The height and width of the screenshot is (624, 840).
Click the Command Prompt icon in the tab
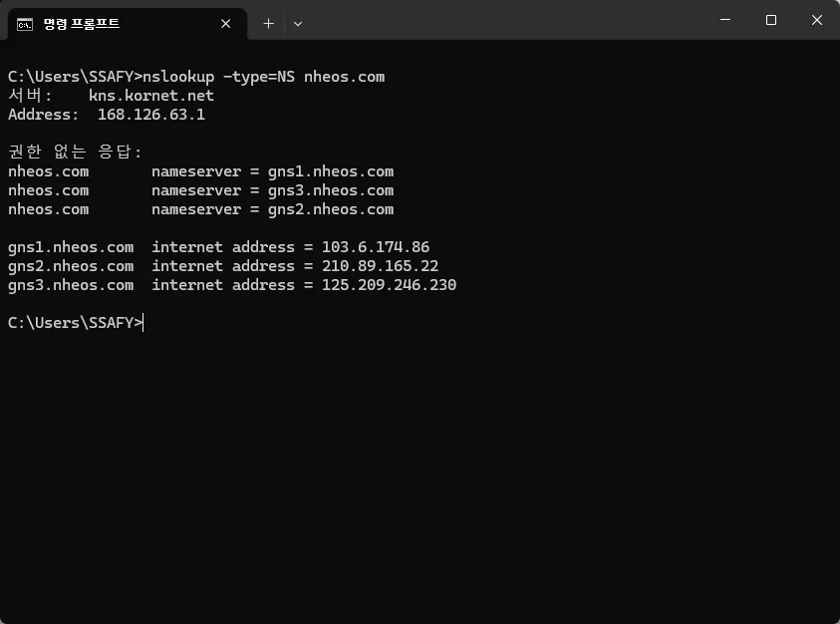click(25, 24)
